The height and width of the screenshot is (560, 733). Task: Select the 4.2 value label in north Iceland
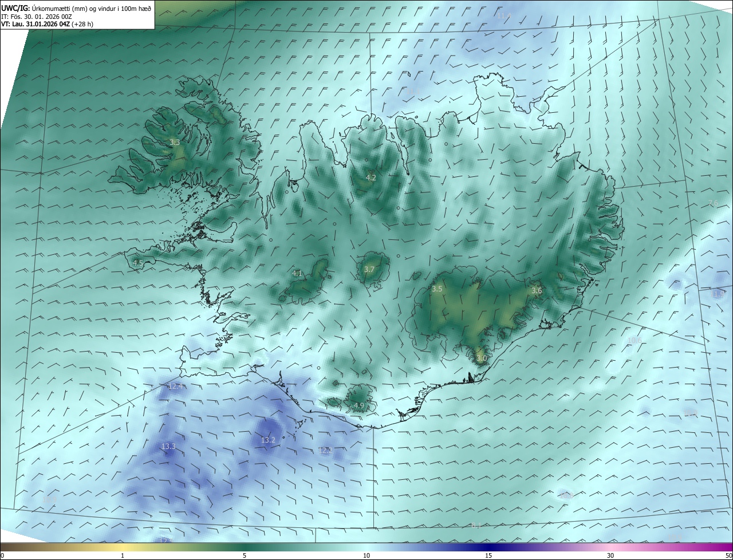(371, 178)
